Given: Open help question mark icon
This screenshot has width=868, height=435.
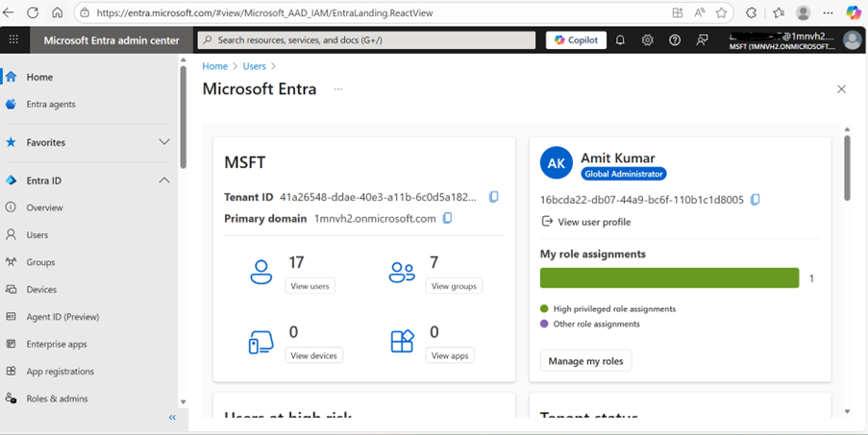Looking at the screenshot, I should 674,39.
